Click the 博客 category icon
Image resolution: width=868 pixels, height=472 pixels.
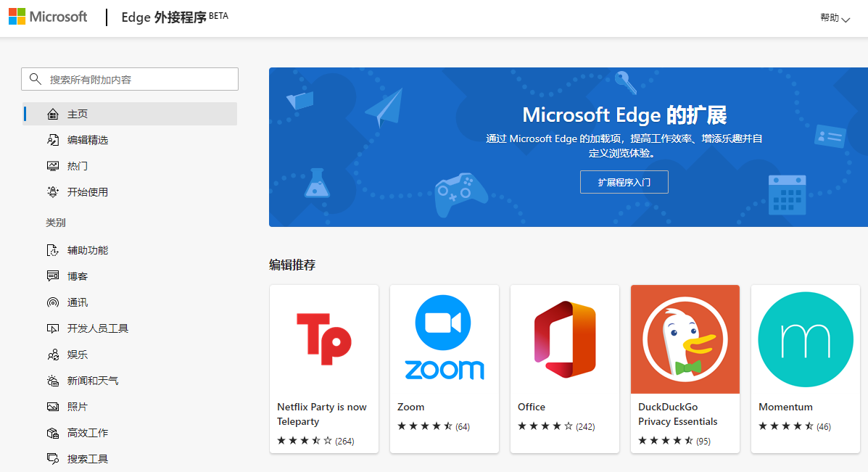pyautogui.click(x=53, y=276)
